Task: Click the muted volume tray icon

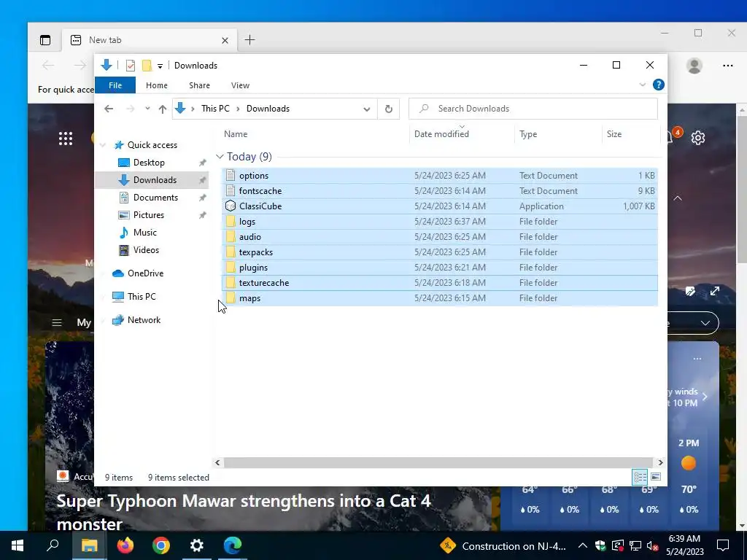Action: pyautogui.click(x=653, y=545)
